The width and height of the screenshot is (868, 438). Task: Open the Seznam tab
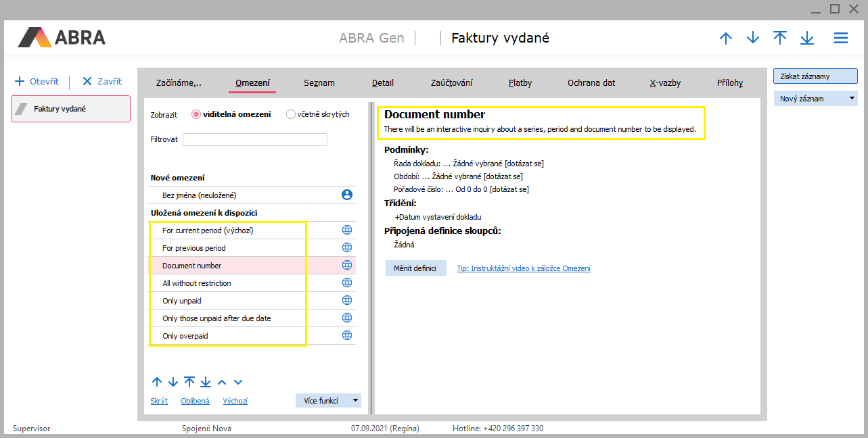click(319, 82)
